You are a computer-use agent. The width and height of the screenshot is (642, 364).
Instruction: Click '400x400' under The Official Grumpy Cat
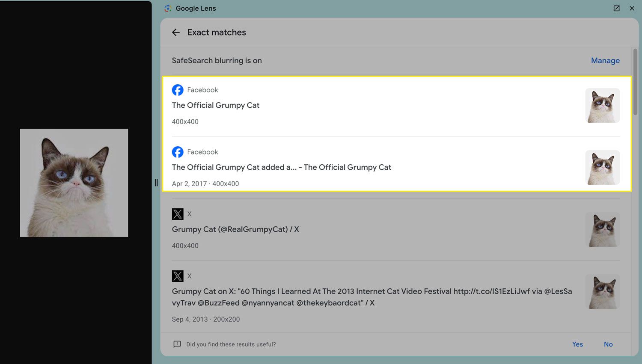point(185,121)
